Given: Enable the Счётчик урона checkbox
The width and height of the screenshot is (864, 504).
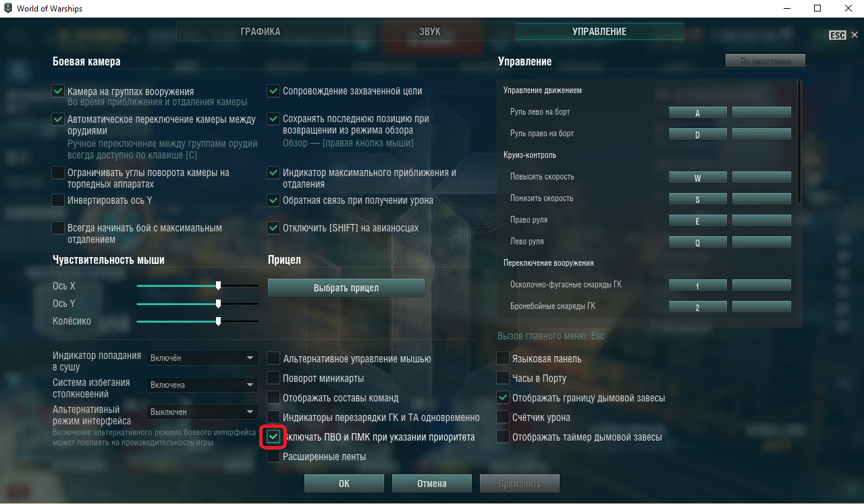Looking at the screenshot, I should pos(503,418).
